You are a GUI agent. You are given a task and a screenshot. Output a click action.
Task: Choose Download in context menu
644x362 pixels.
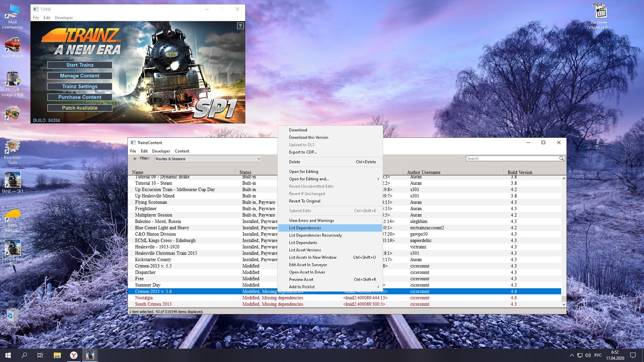point(330,130)
